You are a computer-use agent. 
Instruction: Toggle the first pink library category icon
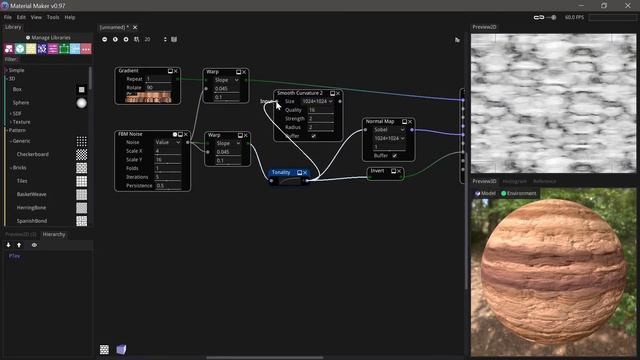coord(9,49)
